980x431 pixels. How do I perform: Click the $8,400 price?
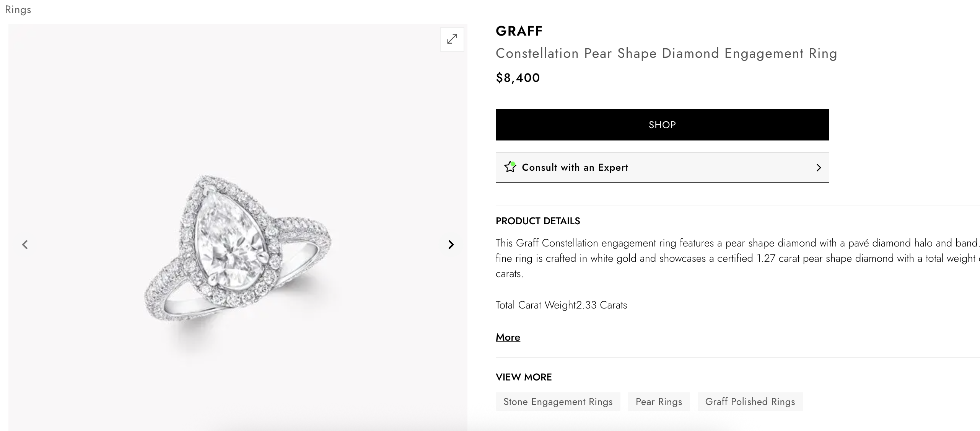(x=518, y=78)
